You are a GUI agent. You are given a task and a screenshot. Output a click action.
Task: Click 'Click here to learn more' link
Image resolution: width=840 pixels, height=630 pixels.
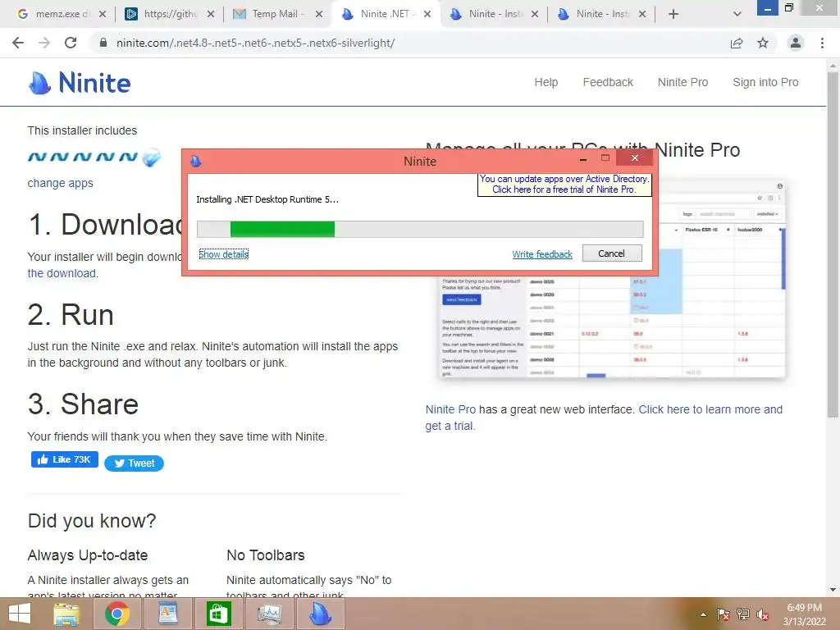point(604,418)
